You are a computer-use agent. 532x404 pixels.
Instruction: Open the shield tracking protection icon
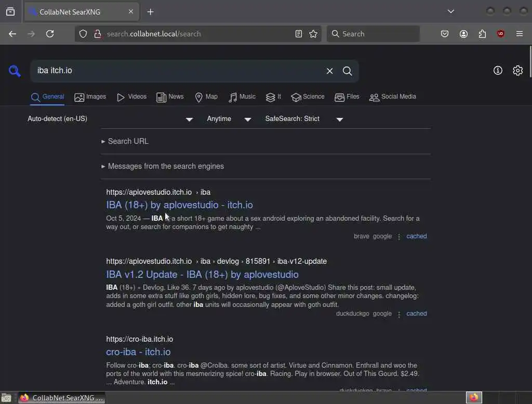(x=83, y=34)
